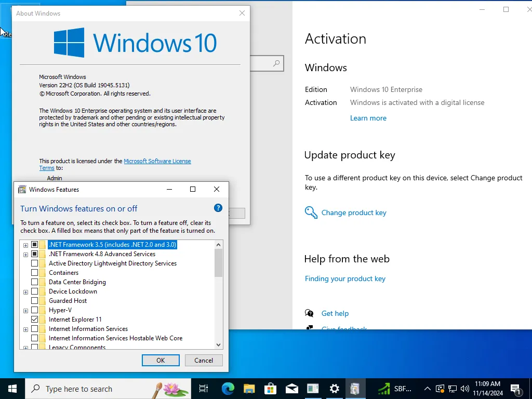Expand the .NET Framework 3.5 tree node
532x399 pixels.
[25, 244]
